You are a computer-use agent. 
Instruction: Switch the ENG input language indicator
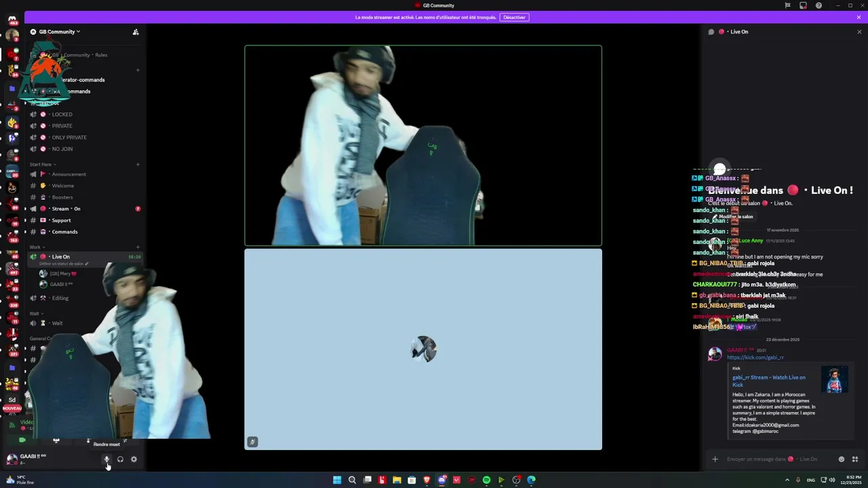point(810,480)
